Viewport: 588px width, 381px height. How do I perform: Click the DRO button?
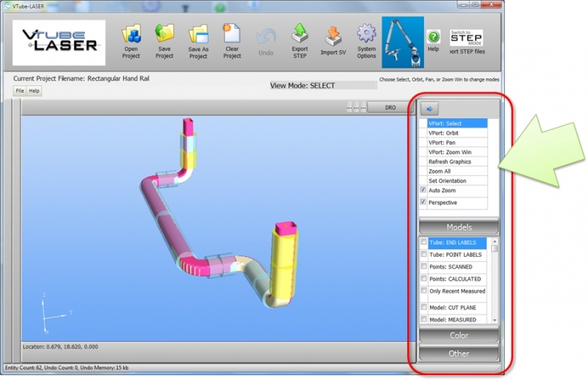coord(390,107)
